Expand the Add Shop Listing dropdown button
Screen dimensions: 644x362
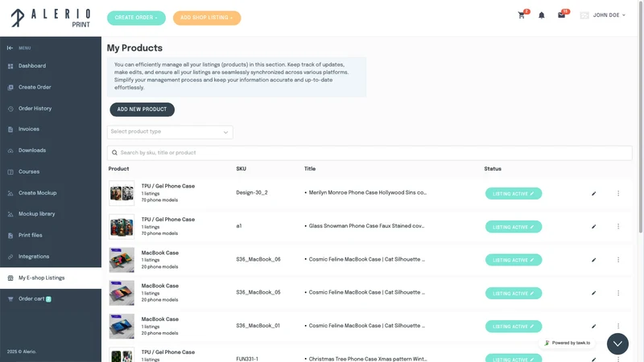pyautogui.click(x=207, y=18)
